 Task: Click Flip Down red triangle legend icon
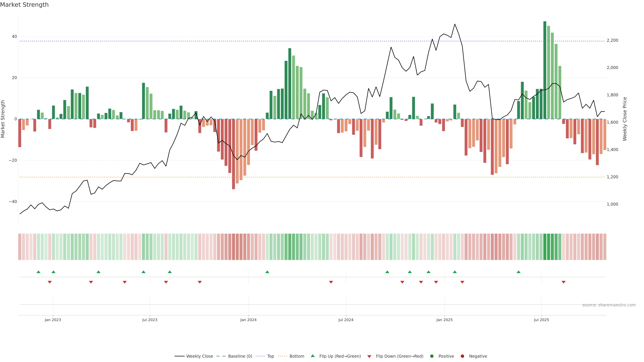click(x=369, y=356)
